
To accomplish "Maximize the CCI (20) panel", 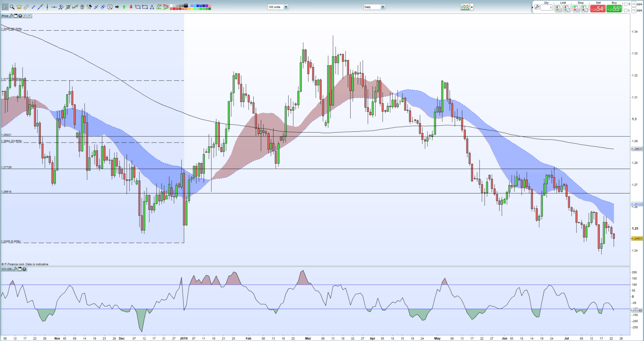I will (20, 269).
